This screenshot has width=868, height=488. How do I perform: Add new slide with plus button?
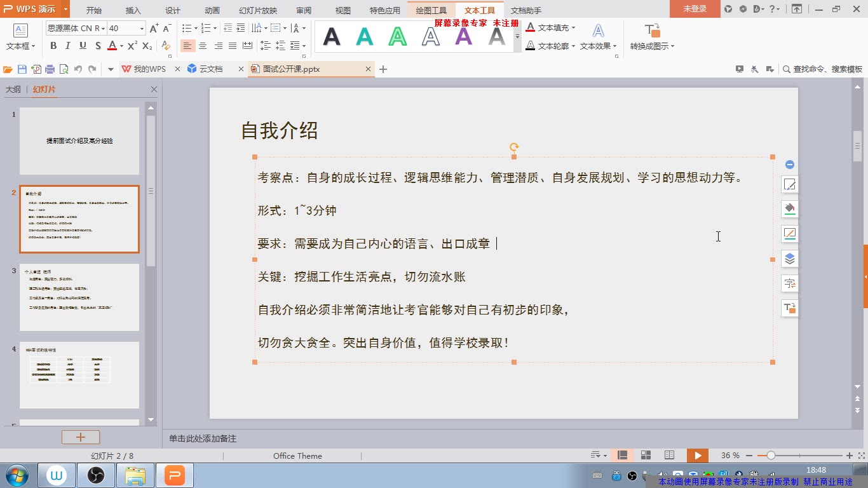point(81,437)
